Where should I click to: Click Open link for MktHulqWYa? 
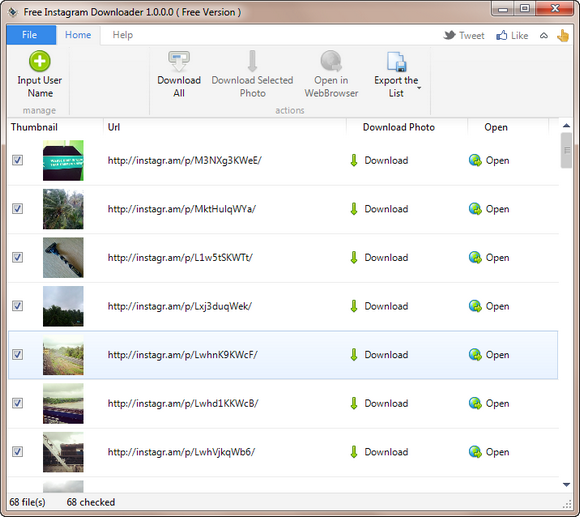coord(498,209)
